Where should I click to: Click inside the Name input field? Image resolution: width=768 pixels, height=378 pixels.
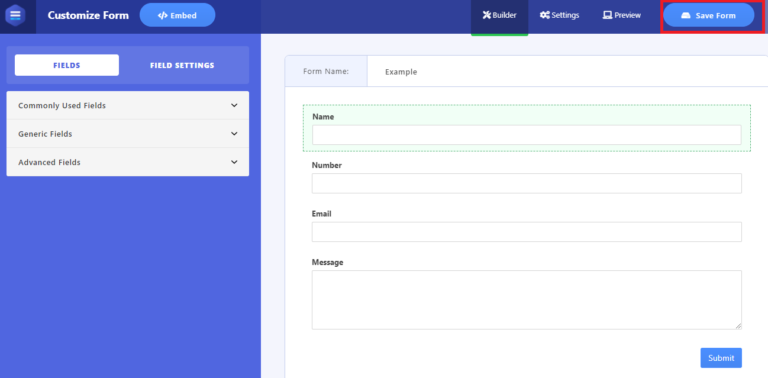click(x=527, y=135)
